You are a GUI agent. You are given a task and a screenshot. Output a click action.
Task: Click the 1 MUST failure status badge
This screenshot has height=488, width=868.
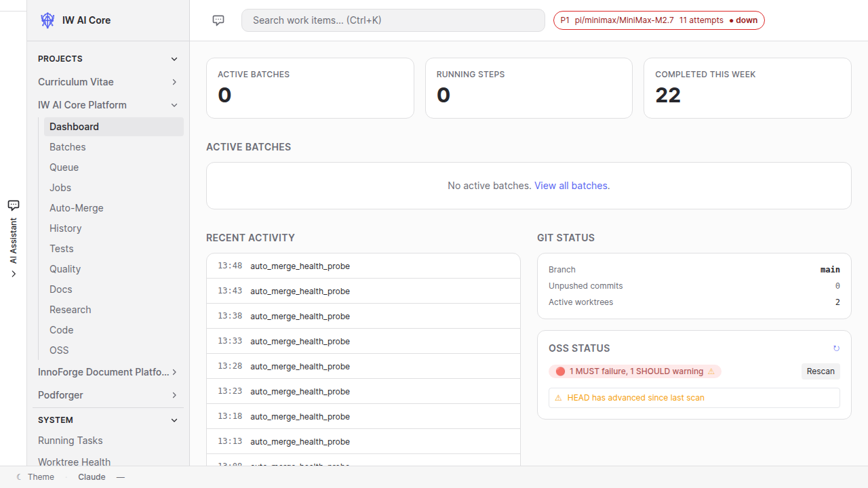[x=635, y=371]
